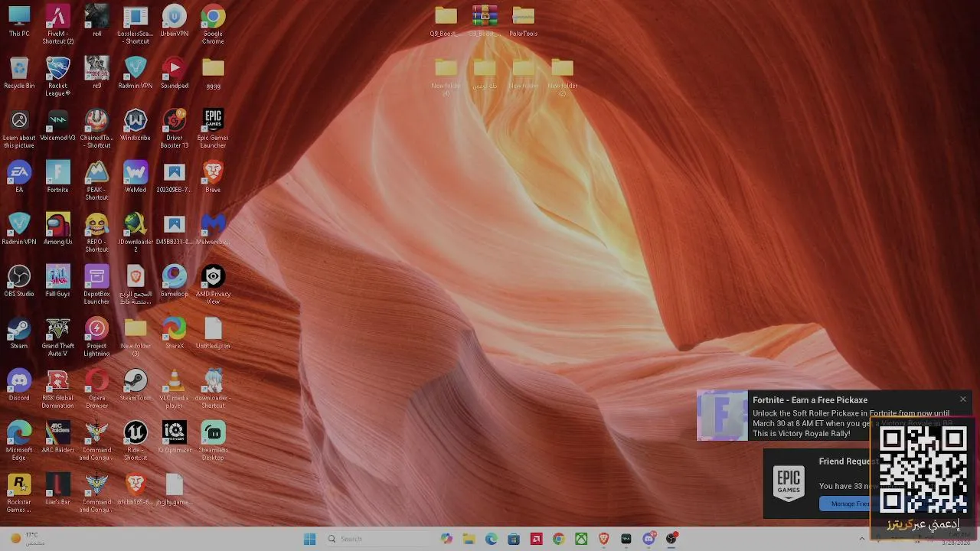The height and width of the screenshot is (551, 980).
Task: Dismiss the Fortnite Free Pickaxe notification
Action: [x=962, y=399]
